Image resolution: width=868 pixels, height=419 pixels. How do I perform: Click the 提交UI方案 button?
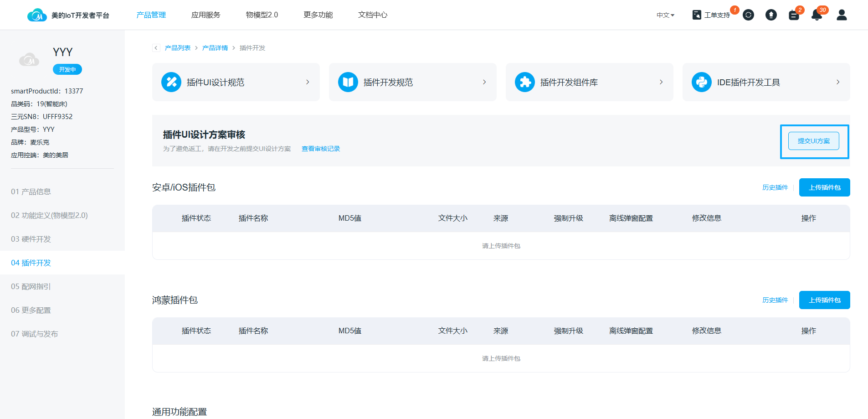point(813,141)
